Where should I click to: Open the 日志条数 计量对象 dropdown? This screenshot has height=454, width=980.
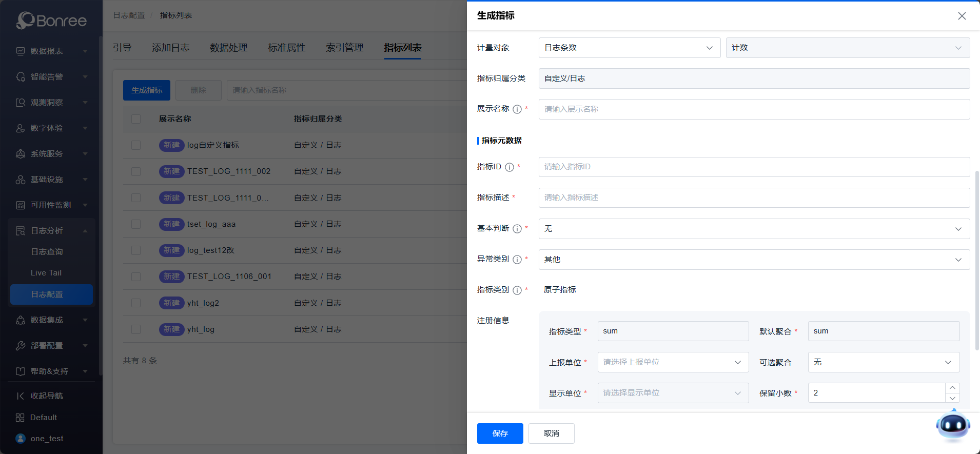tap(629, 48)
